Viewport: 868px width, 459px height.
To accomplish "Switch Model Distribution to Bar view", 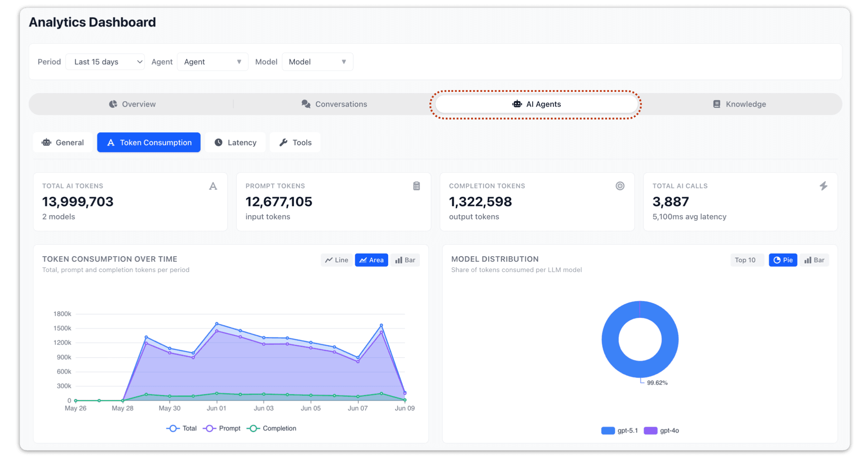I will [814, 260].
